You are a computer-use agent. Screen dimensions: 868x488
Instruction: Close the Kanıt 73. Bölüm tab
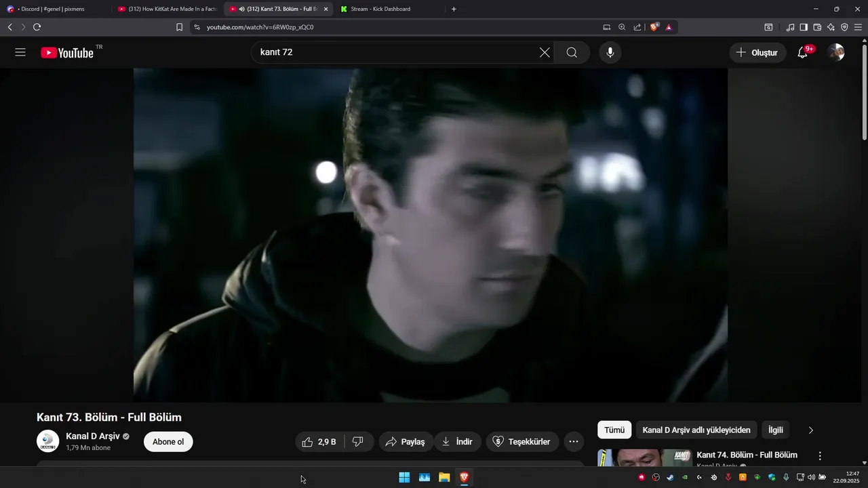325,9
